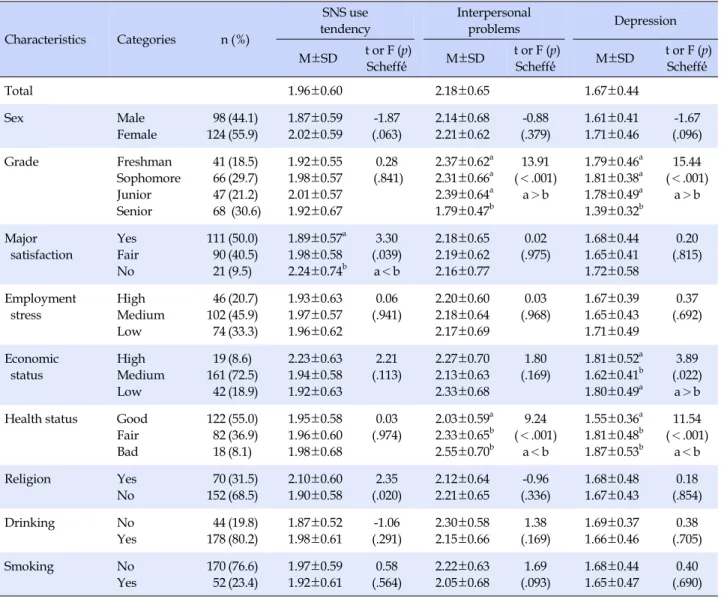This screenshot has width=727, height=599.
Task: Click the 'Economic status' label
Action: (32, 367)
